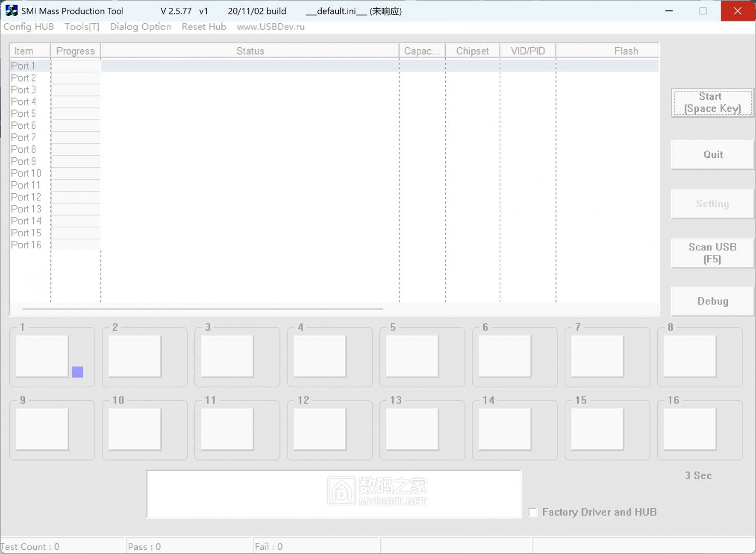Click the port slot 8 box
The image size is (756, 554).
click(x=689, y=356)
